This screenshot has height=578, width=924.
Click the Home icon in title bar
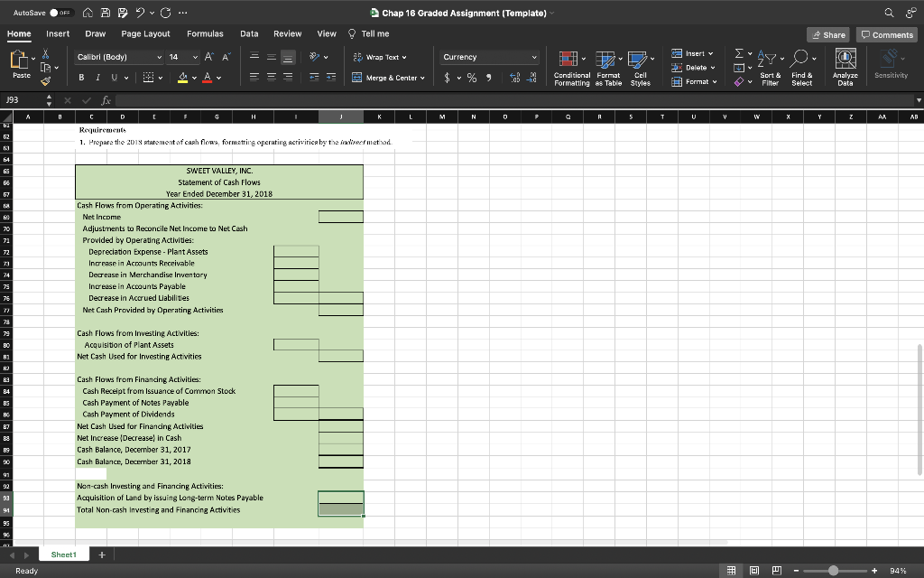[x=88, y=13]
